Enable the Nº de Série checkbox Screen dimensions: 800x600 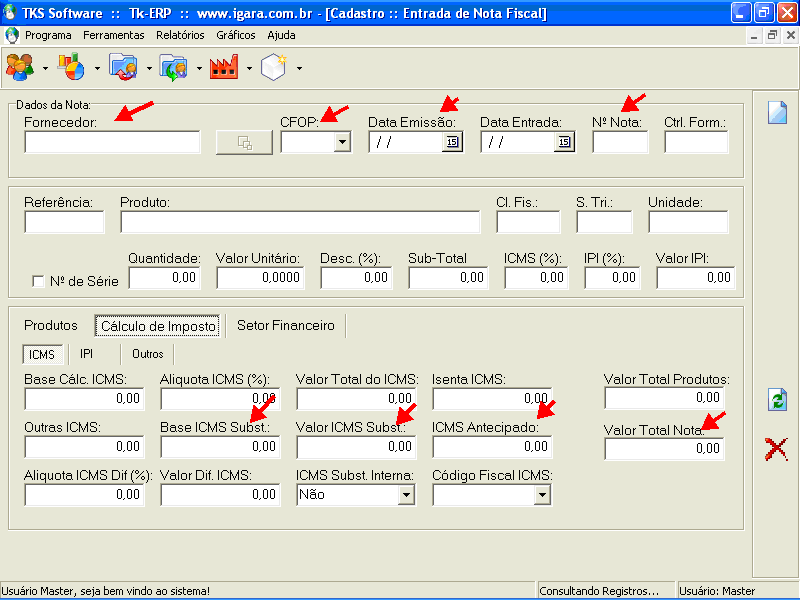[39, 281]
